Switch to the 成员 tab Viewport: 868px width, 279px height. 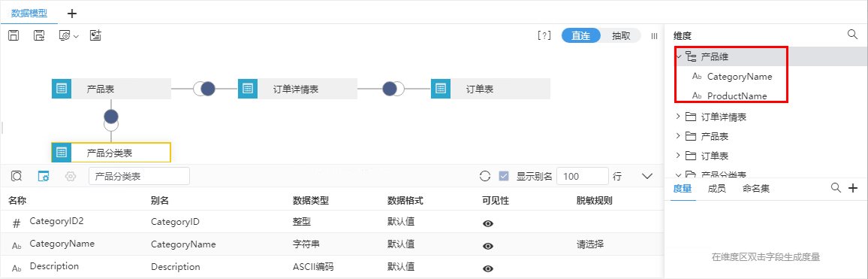[717, 189]
